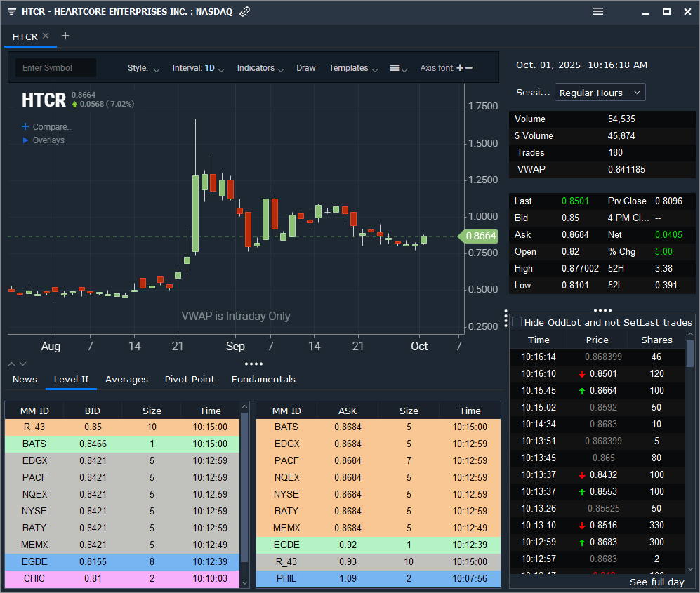
Task: Open the Averages tab
Action: click(x=127, y=379)
